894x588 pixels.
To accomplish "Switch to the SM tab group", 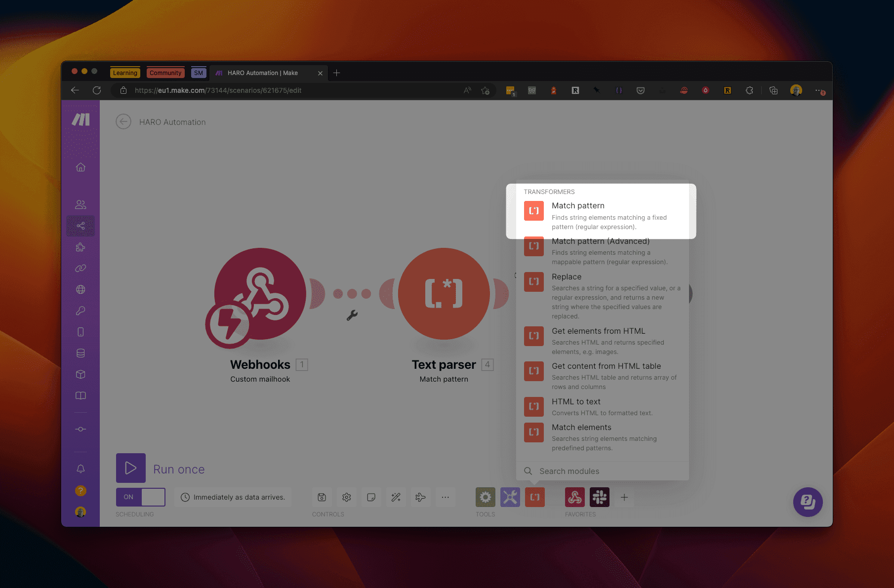I will click(199, 73).
